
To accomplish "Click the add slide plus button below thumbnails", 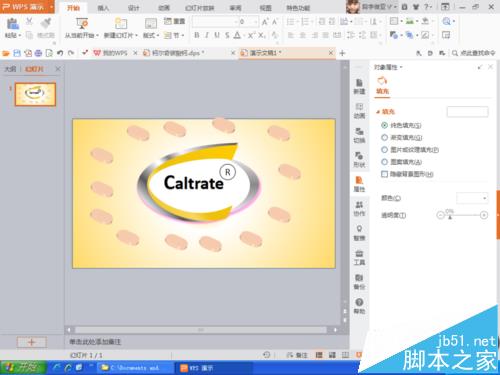I will tap(32, 342).
